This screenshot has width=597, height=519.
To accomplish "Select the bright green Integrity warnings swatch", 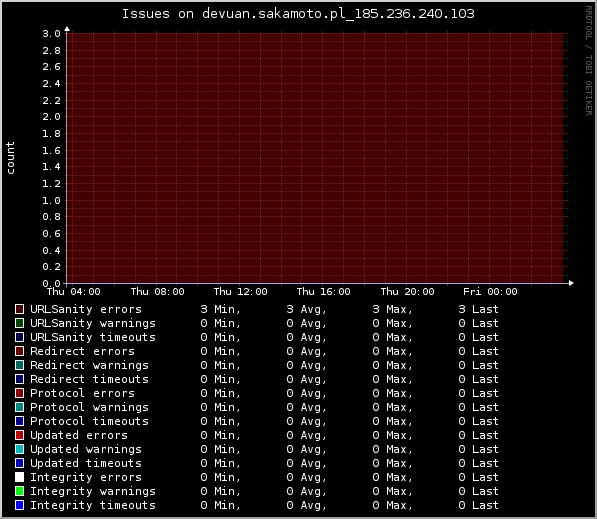I will 19,491.
